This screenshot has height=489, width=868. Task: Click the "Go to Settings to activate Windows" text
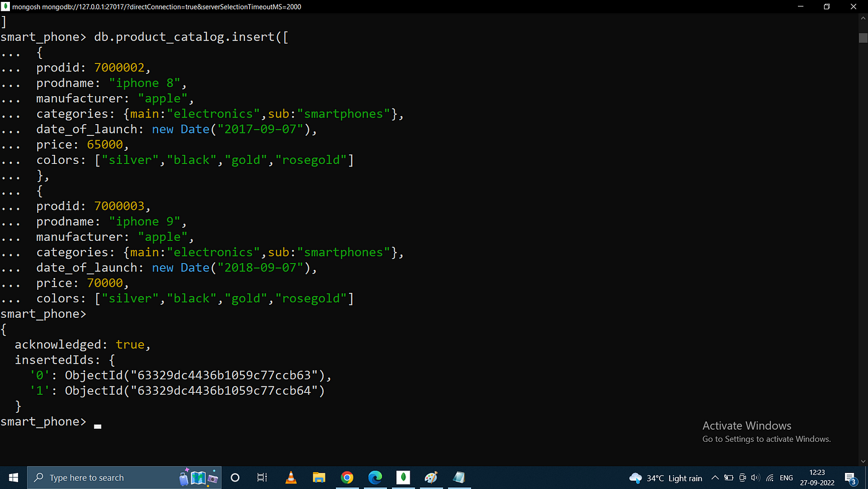(x=766, y=439)
